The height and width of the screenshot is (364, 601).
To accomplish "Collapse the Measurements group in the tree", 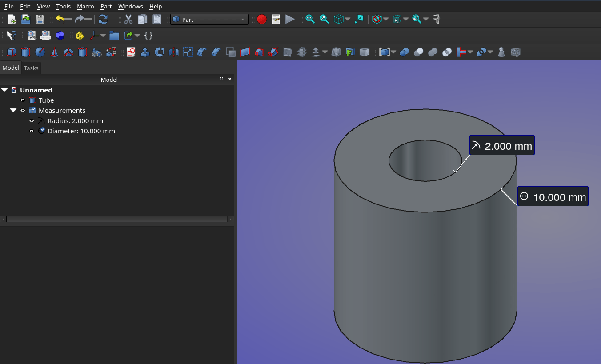I will coord(13,111).
